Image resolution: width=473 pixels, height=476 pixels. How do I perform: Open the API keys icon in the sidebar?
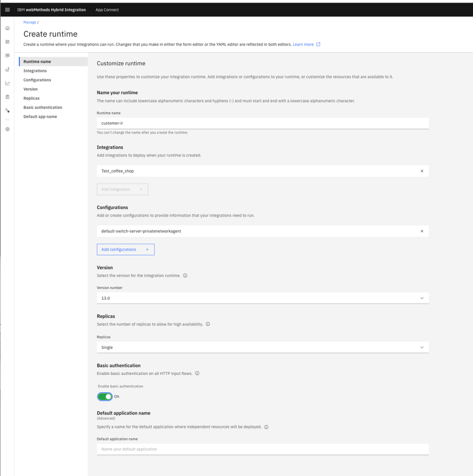point(7,110)
